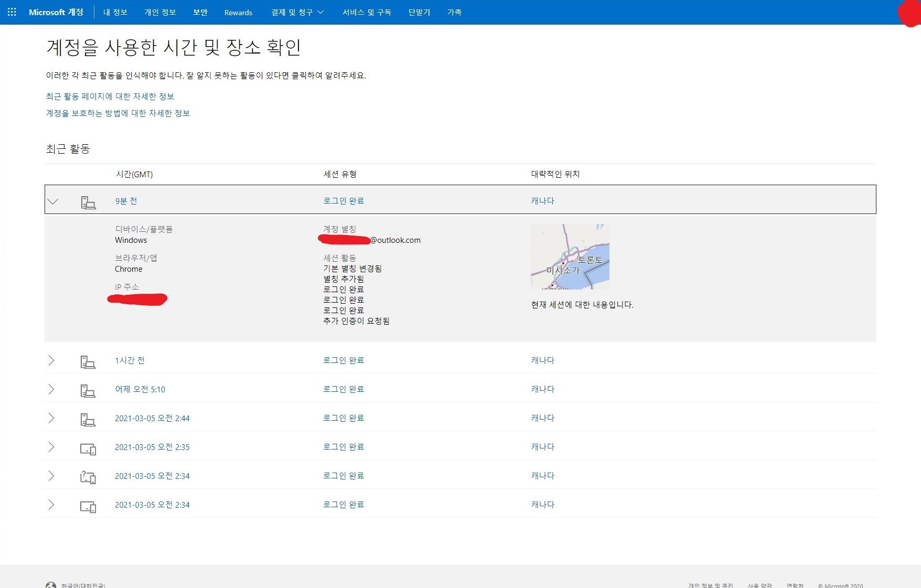Go to the 보안 tab
The width and height of the screenshot is (921, 588).
tap(200, 12)
